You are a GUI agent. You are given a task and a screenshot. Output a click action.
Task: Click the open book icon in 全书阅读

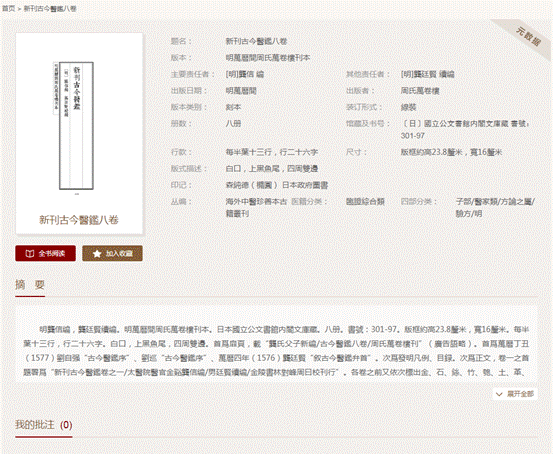[30, 253]
